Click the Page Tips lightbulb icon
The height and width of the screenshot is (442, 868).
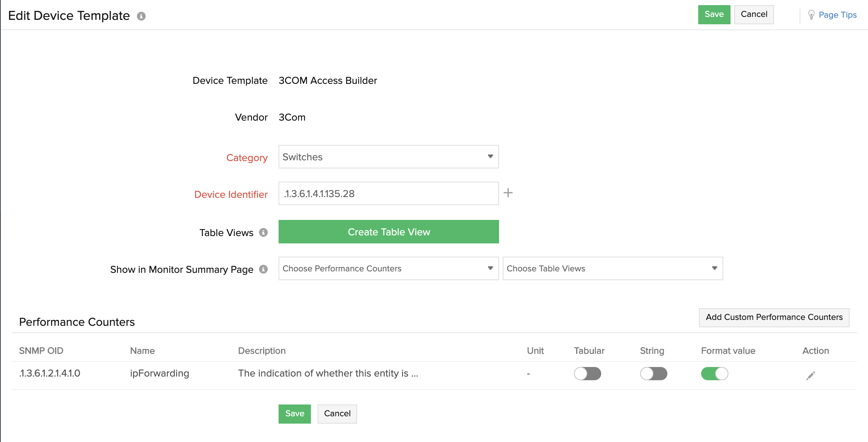point(811,15)
